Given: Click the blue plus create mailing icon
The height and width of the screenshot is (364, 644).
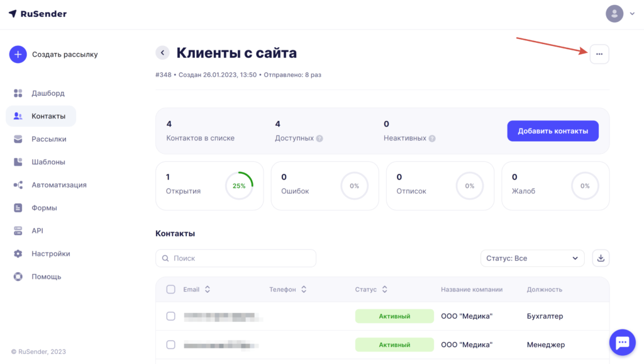Looking at the screenshot, I should coord(18,54).
